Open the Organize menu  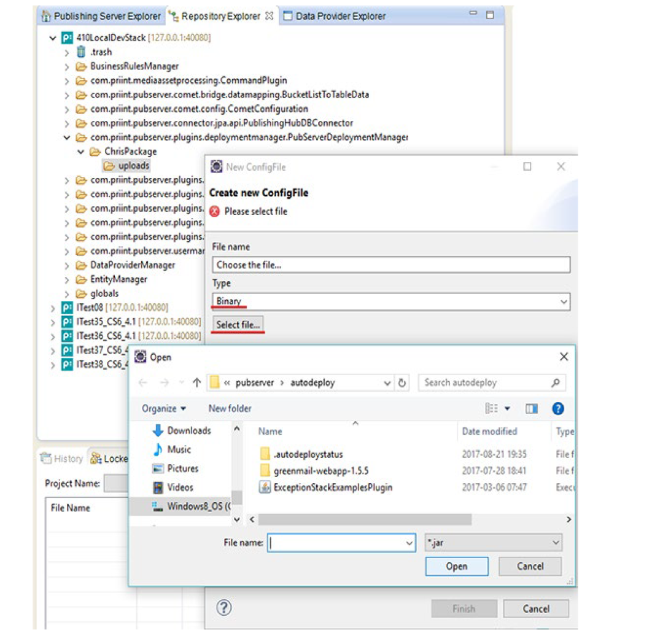pos(163,409)
